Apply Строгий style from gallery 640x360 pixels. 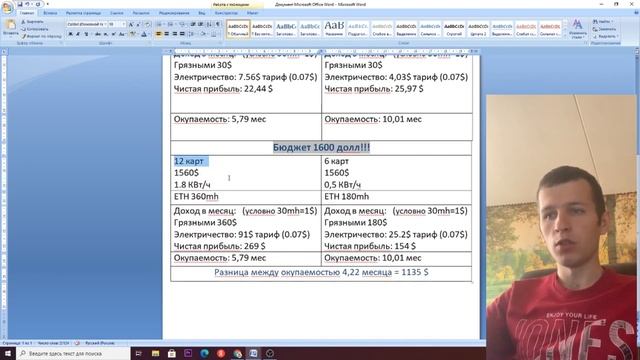point(454,29)
